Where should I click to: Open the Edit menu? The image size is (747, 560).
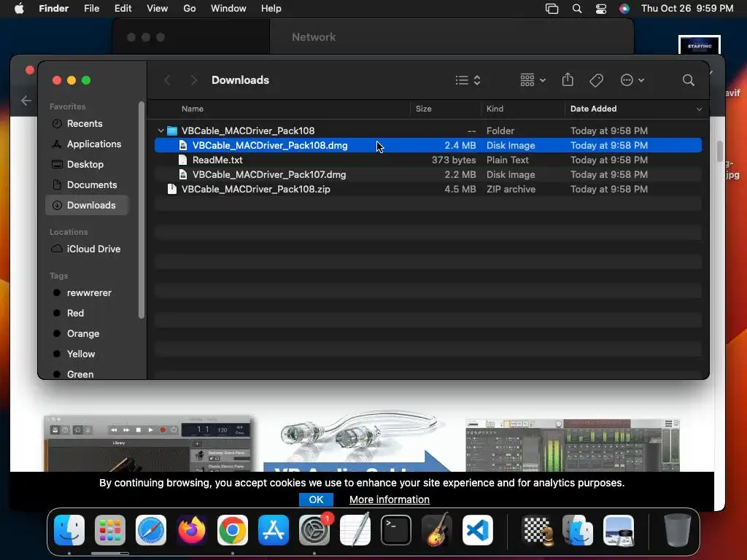click(x=123, y=9)
